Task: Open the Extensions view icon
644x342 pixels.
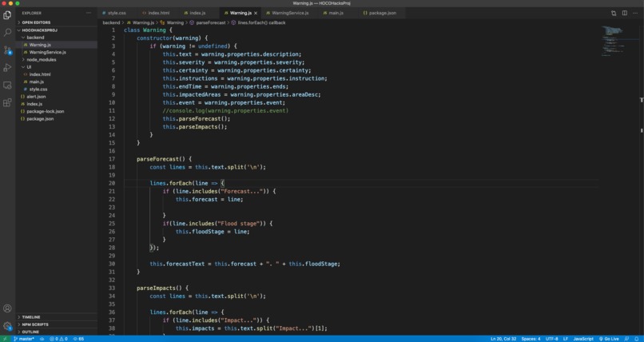Action: click(x=7, y=102)
